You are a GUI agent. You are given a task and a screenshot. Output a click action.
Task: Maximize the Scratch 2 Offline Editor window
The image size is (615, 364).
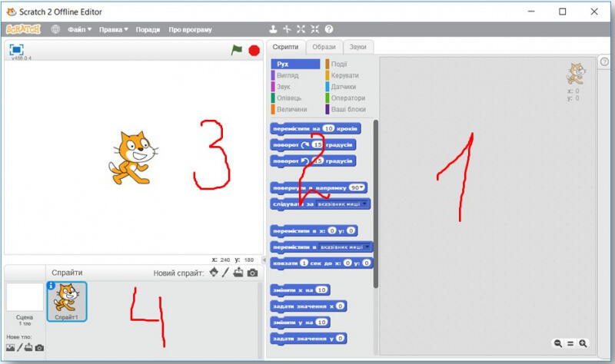click(563, 12)
